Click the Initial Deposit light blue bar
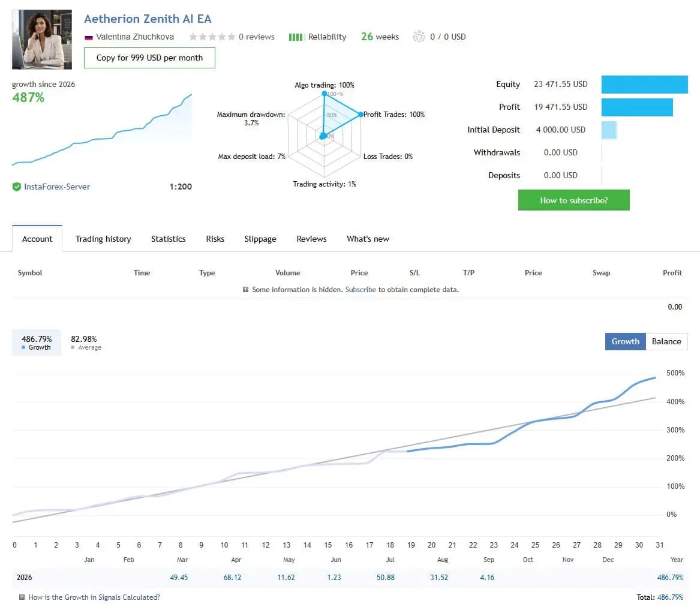Image resolution: width=700 pixels, height=616 pixels. [x=609, y=130]
